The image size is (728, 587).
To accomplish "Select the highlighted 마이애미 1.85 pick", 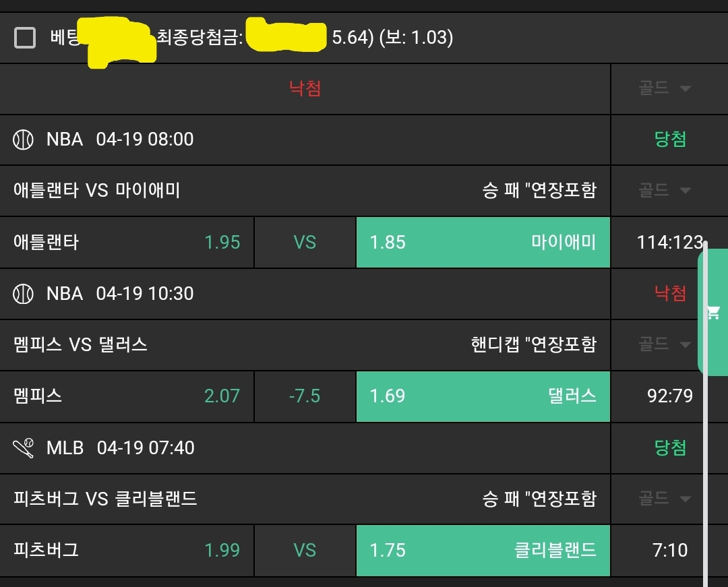I will point(483,242).
